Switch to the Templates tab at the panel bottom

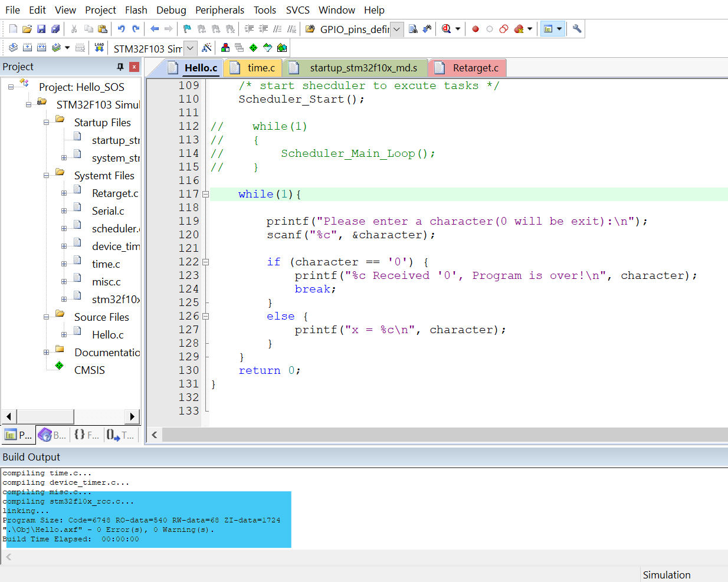click(121, 435)
